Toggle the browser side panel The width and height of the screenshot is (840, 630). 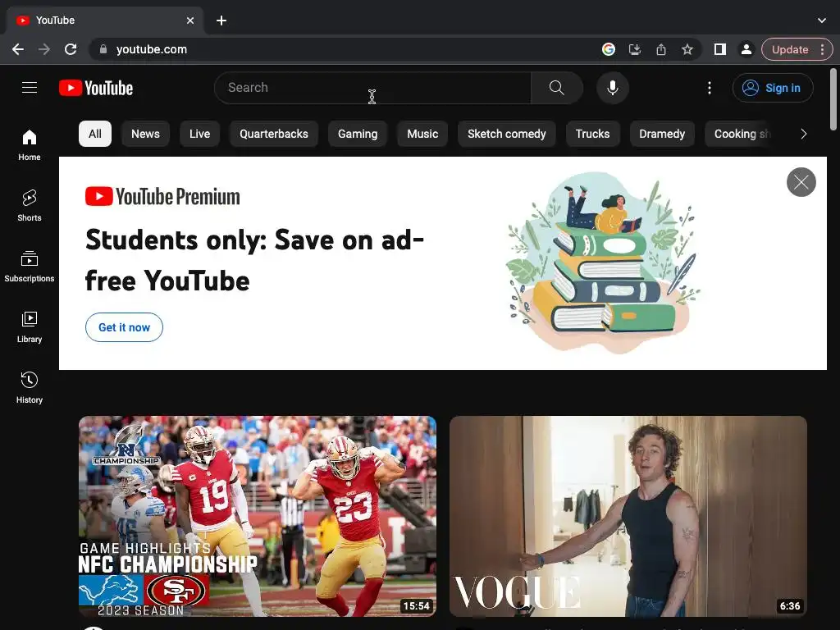[720, 49]
